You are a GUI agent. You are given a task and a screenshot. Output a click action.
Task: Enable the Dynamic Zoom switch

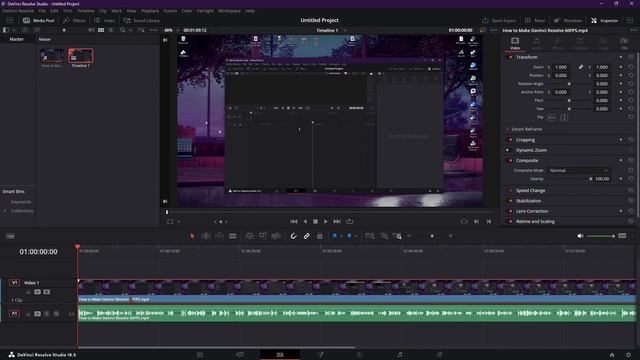point(508,150)
